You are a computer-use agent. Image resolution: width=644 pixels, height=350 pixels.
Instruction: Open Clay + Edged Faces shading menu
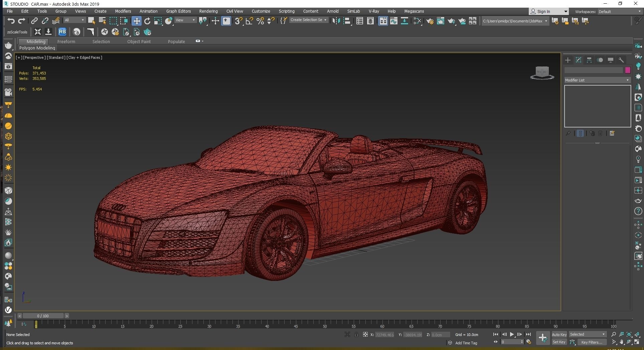85,57
